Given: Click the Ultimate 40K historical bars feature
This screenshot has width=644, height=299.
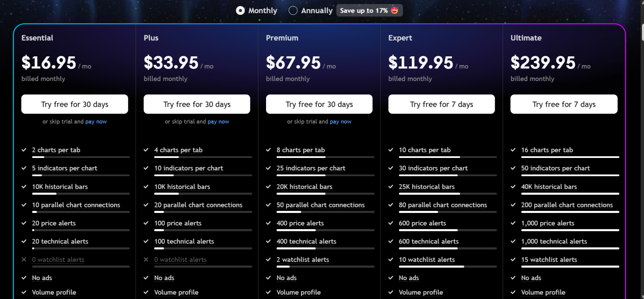Looking at the screenshot, I should pos(549,186).
